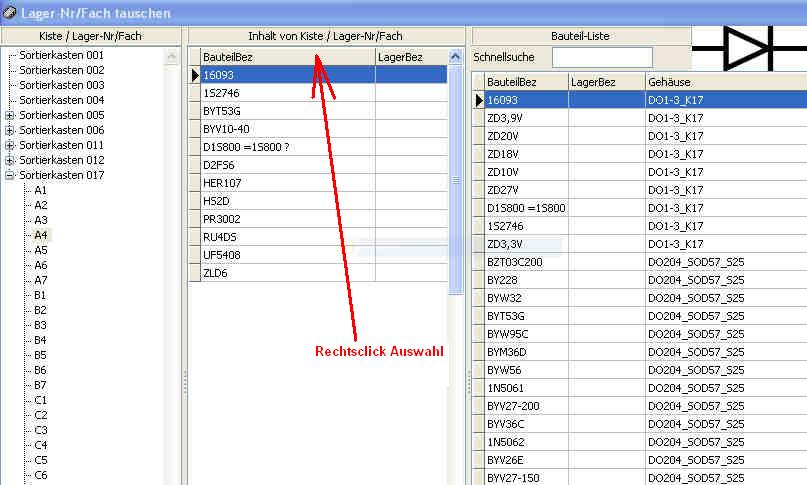Select RU4DS row in middle grid
Viewport: 807px width, 485px height.
(319, 237)
